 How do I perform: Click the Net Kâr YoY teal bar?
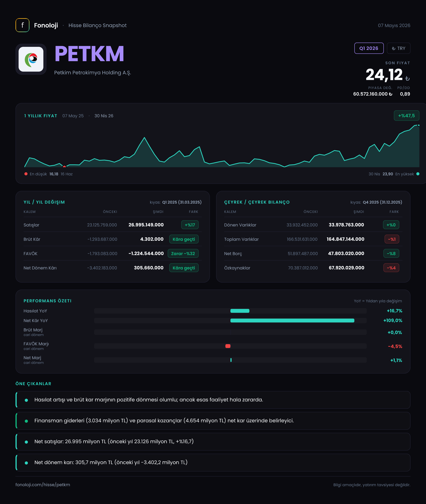[292, 321]
